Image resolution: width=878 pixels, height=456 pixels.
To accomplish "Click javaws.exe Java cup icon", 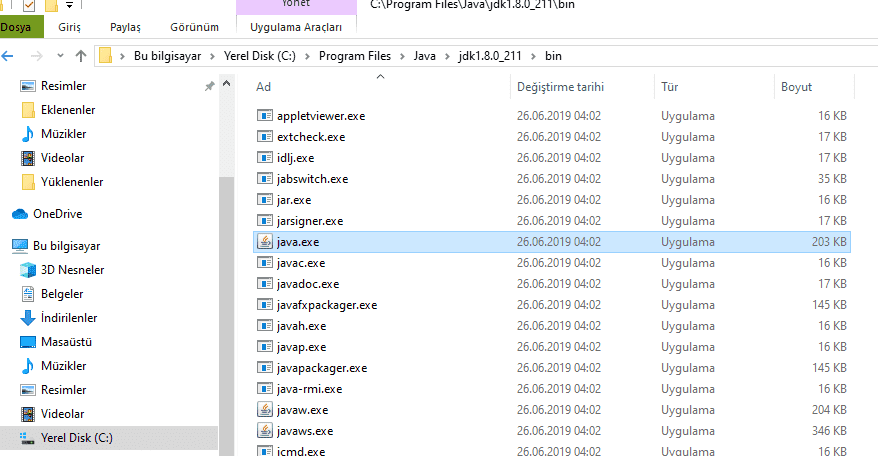I will (264, 431).
